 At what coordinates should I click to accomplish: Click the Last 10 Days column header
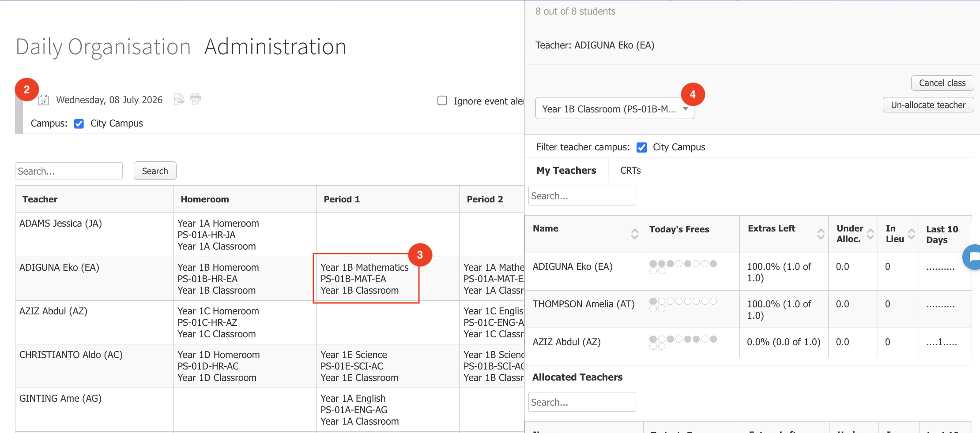pyautogui.click(x=942, y=235)
